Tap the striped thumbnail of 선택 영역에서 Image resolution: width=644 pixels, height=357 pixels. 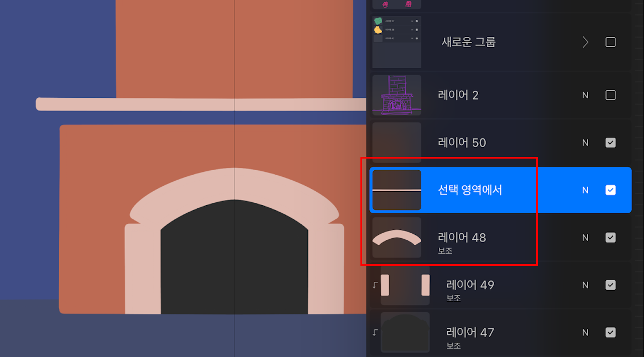coord(396,190)
